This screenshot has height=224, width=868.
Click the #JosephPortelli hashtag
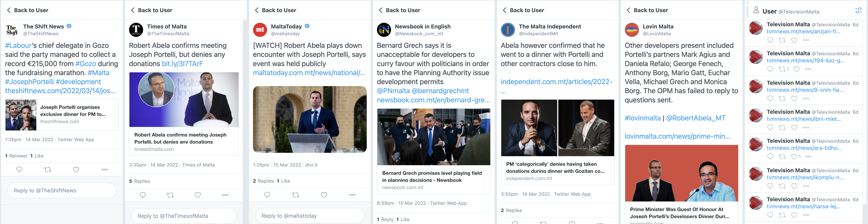[29, 82]
